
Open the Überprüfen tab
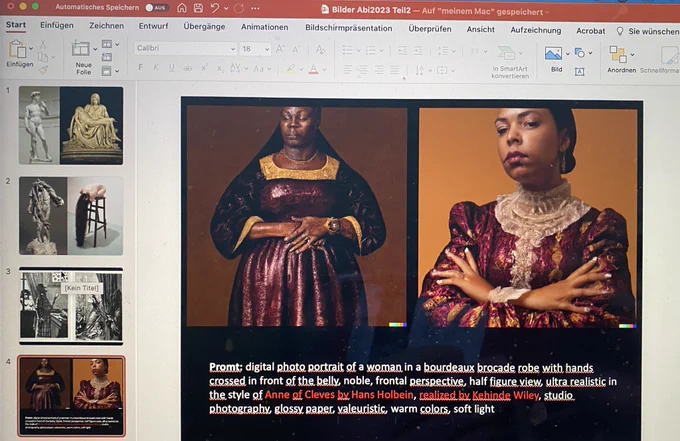coord(430,29)
